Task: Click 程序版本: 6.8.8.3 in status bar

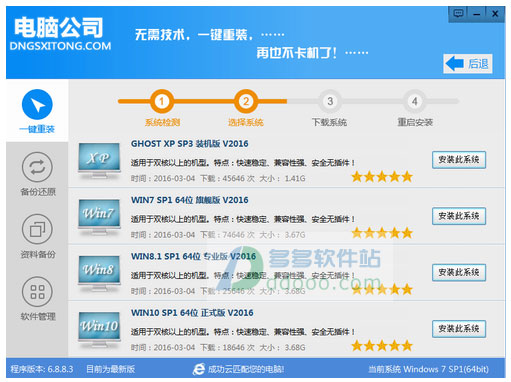Action: 42,369
